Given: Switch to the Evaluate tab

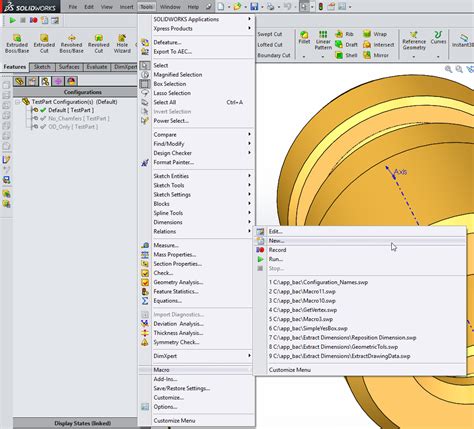Looking at the screenshot, I should click(97, 67).
